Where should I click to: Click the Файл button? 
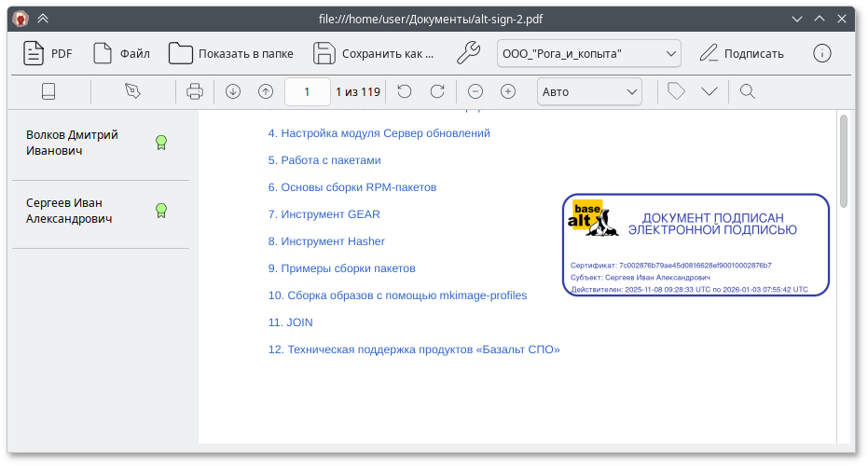coord(121,54)
